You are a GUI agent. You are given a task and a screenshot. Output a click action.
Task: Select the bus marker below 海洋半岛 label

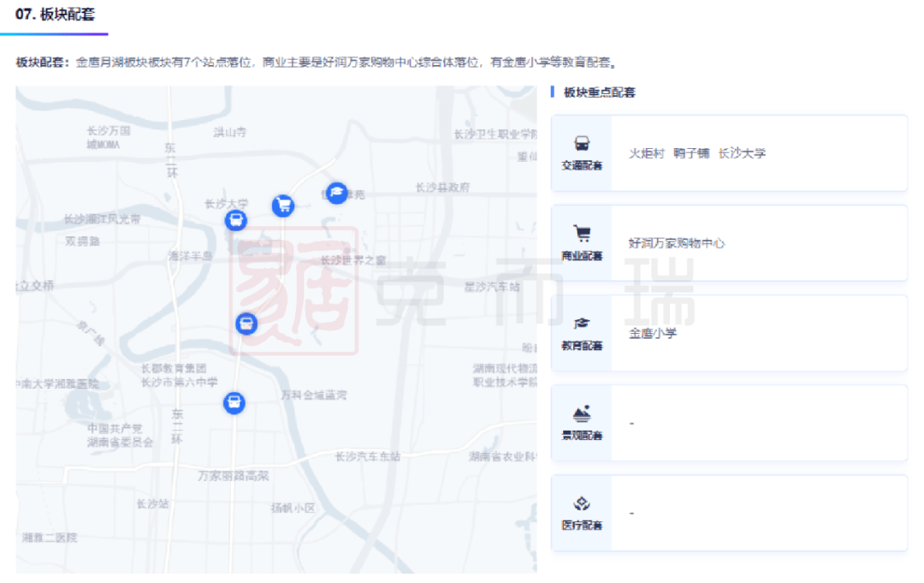[246, 323]
